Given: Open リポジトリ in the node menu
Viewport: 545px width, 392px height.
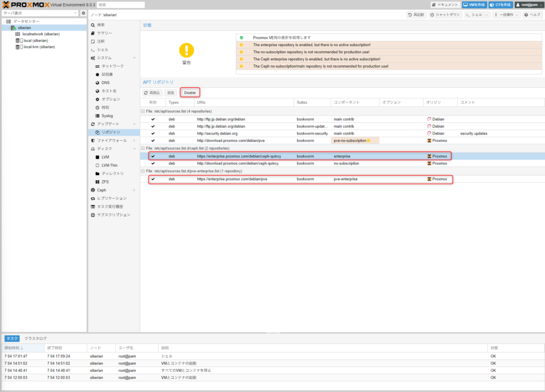Looking at the screenshot, I should 114,132.
